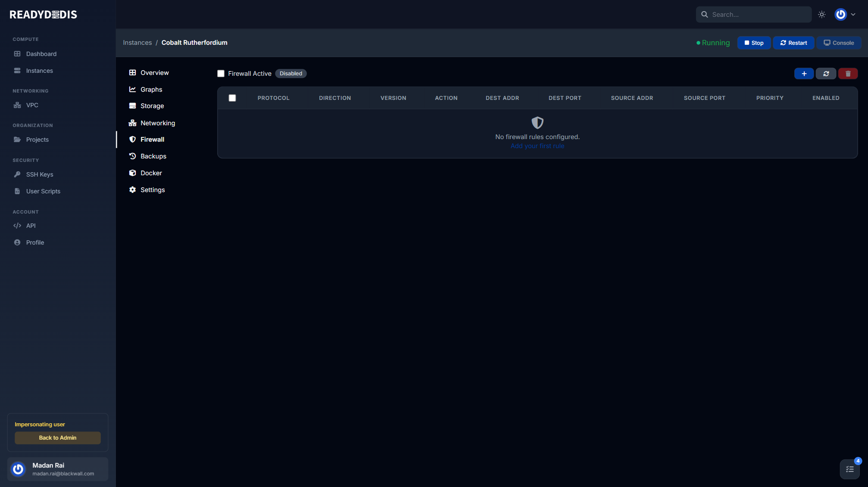
Task: Toggle light mode with the sun icon
Action: tap(821, 14)
